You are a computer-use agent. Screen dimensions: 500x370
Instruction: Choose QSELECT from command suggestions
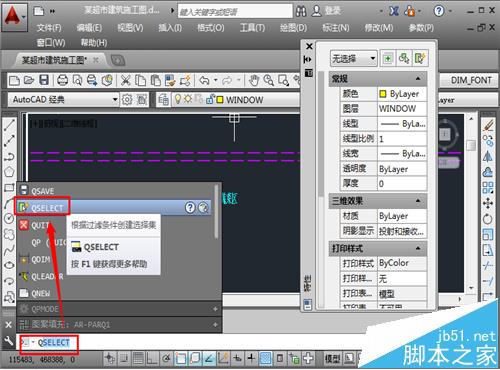[x=115, y=208]
